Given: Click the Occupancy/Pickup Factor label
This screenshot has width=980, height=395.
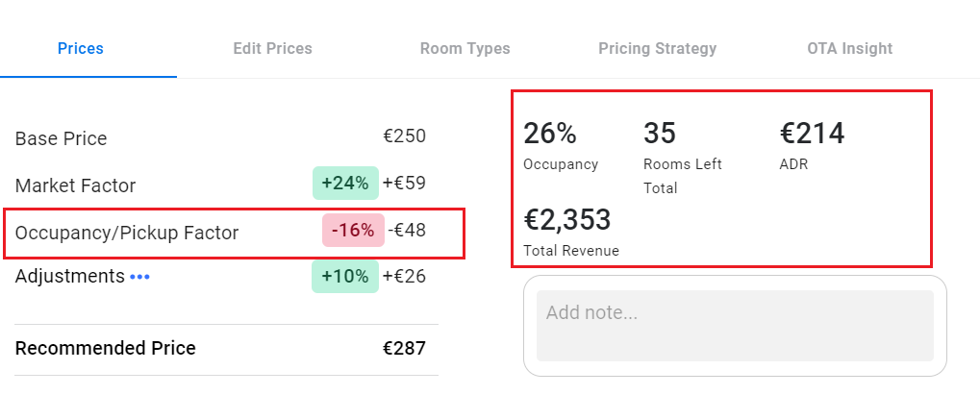Looking at the screenshot, I should [127, 232].
